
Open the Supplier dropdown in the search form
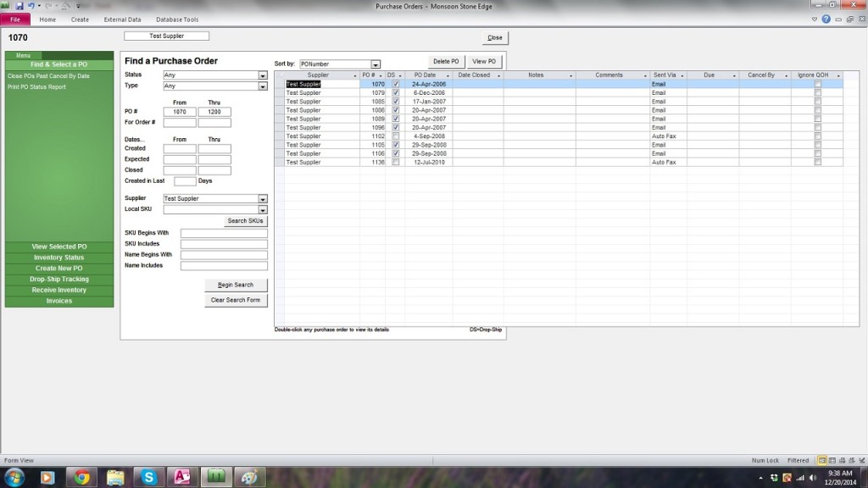point(262,197)
